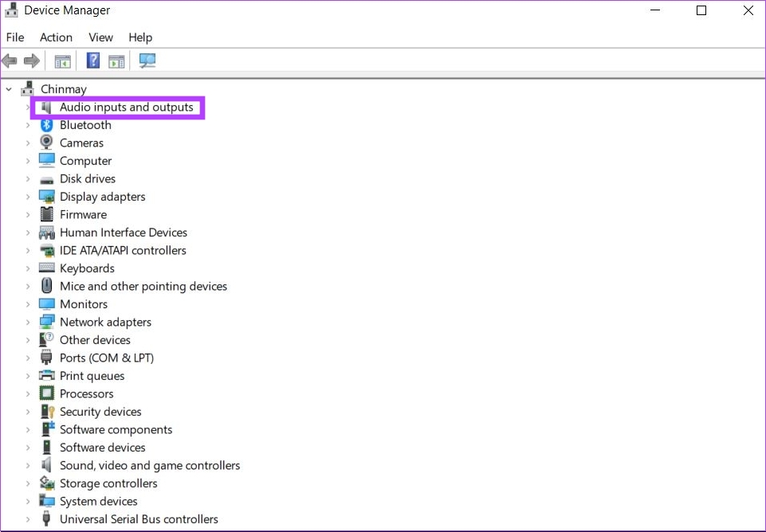766x532 pixels.
Task: Open the File menu
Action: [x=15, y=37]
